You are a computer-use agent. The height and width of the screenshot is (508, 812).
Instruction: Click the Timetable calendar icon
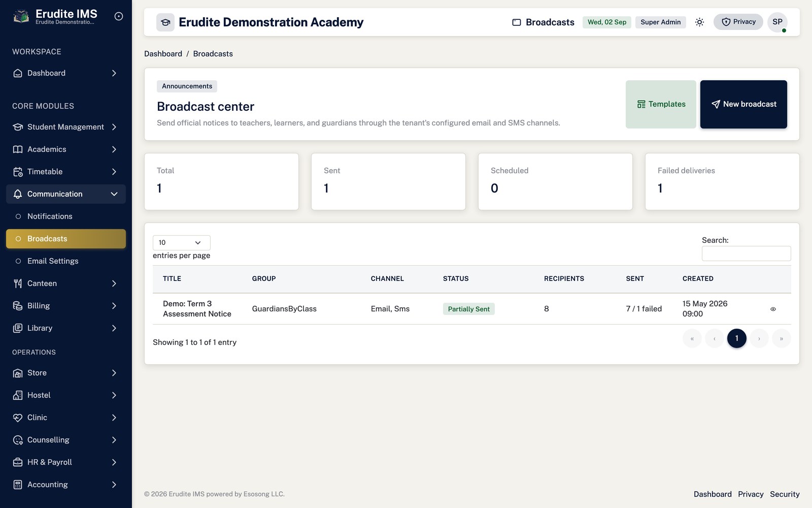(18, 172)
